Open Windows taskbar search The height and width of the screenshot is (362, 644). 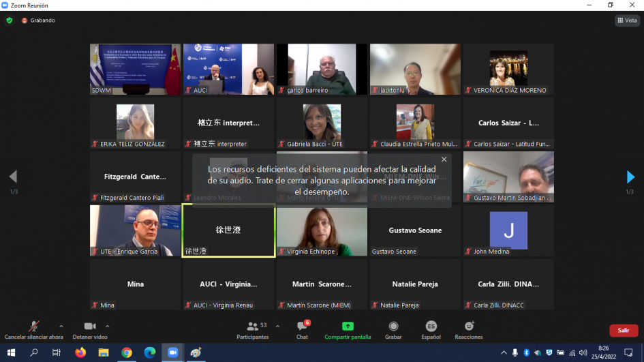[x=34, y=352]
